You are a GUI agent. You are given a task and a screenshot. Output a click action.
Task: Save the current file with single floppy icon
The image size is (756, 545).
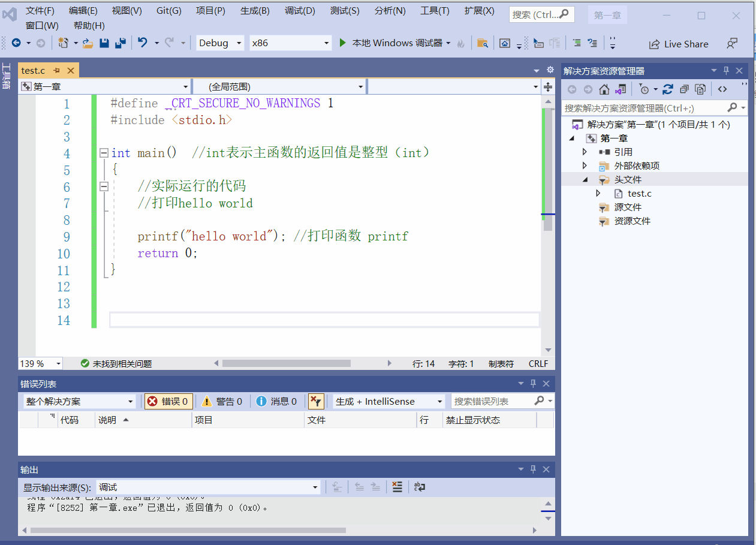tap(104, 43)
